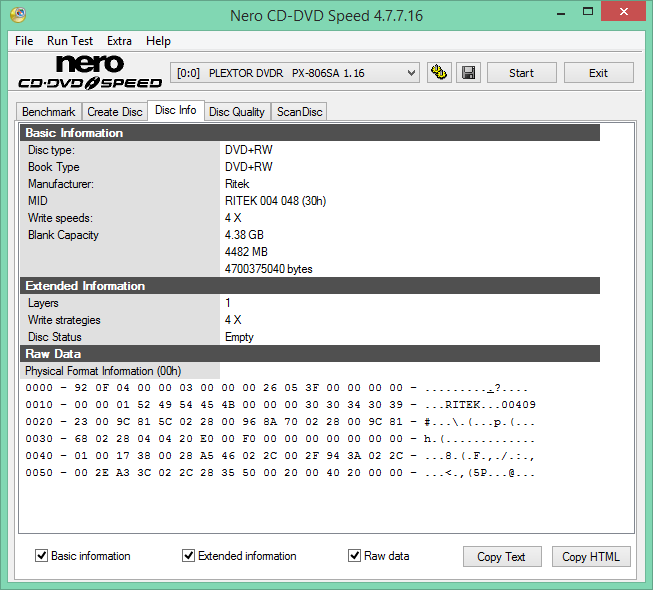The height and width of the screenshot is (590, 653).
Task: Click the Raw Data section header
Action: (x=310, y=354)
